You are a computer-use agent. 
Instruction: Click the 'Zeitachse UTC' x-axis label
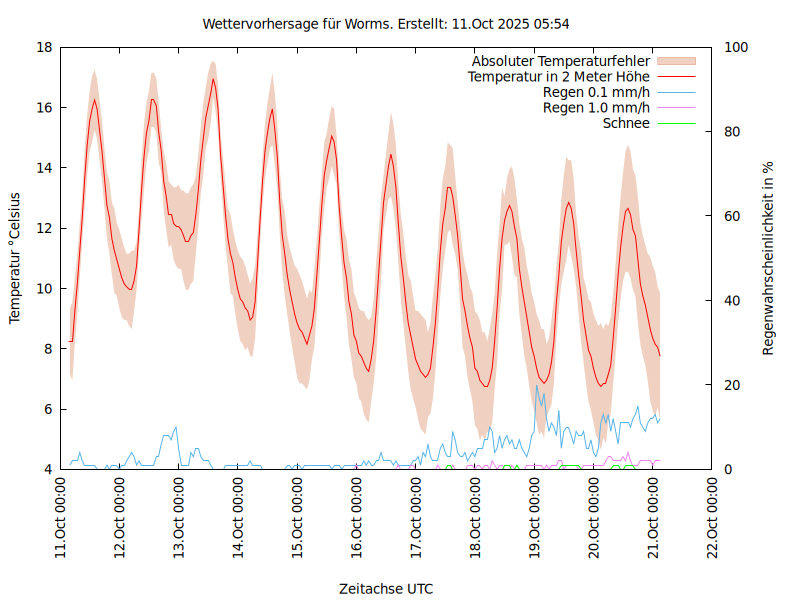click(x=386, y=588)
